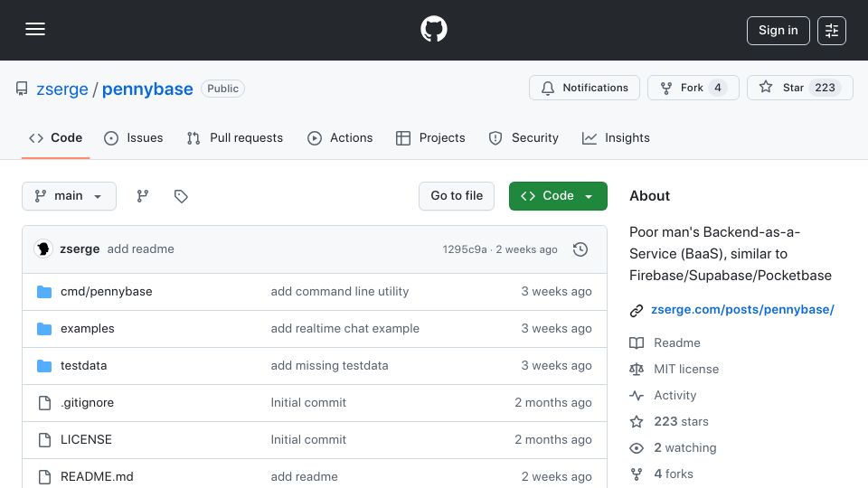Go to GitHub home via Octocat logo
Image resolution: width=868 pixels, height=488 pixels.
(433, 29)
